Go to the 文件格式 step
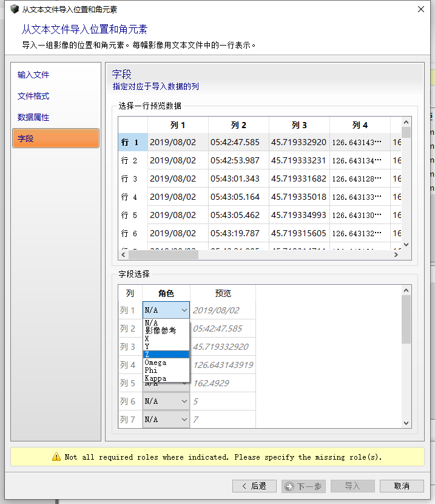The height and width of the screenshot is (504, 435). click(x=33, y=96)
